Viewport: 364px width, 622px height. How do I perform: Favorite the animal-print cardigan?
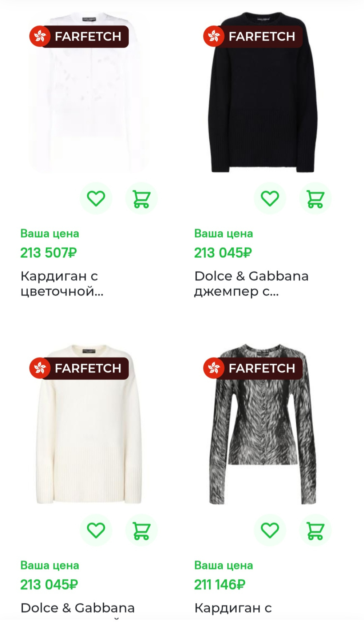click(270, 531)
